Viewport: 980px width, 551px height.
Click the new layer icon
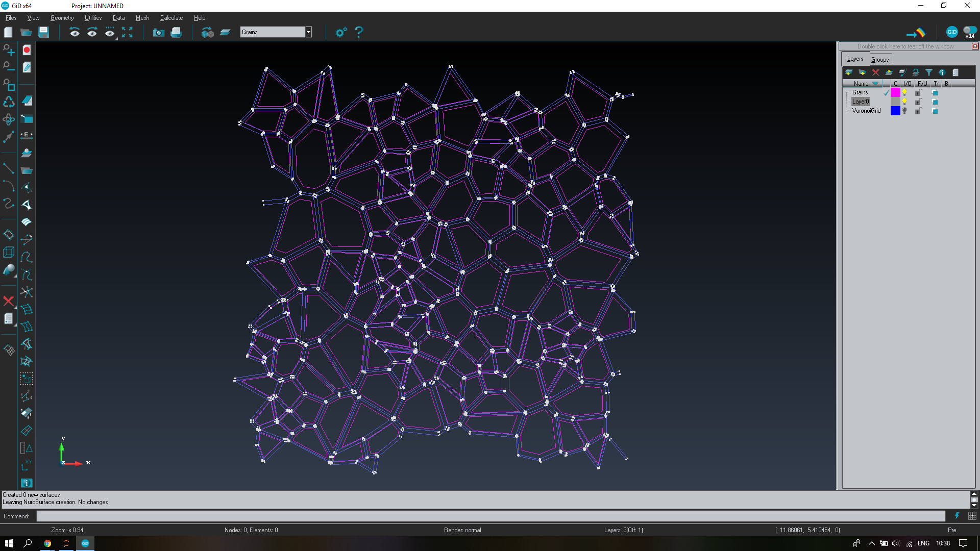849,72
